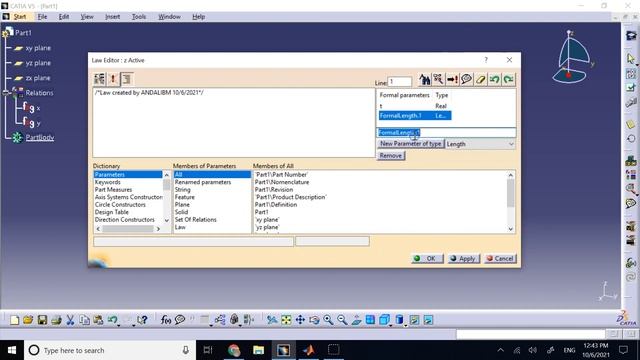Open File Explorer from the taskbar
Screen dimensions: 640x360
click(x=258, y=350)
